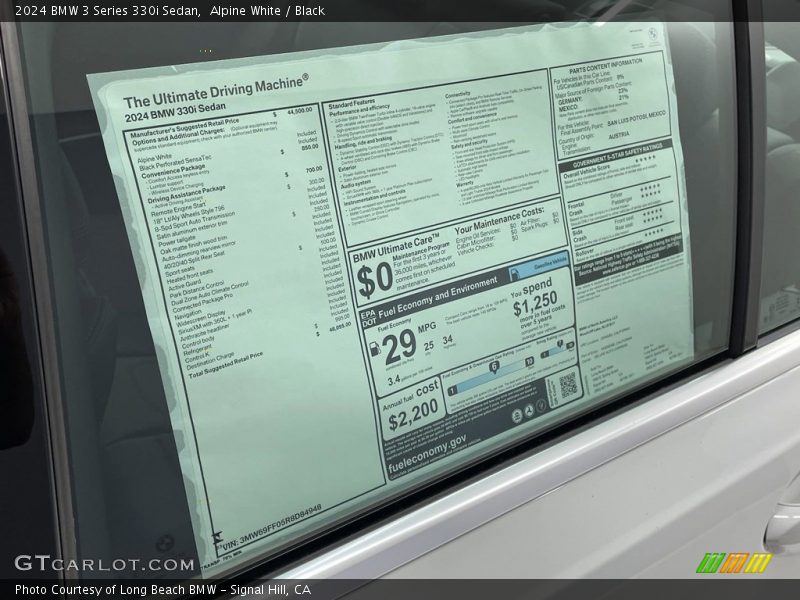Click 'Power tailgate' option line
Screen dimensions: 800x600
pyautogui.click(x=177, y=241)
